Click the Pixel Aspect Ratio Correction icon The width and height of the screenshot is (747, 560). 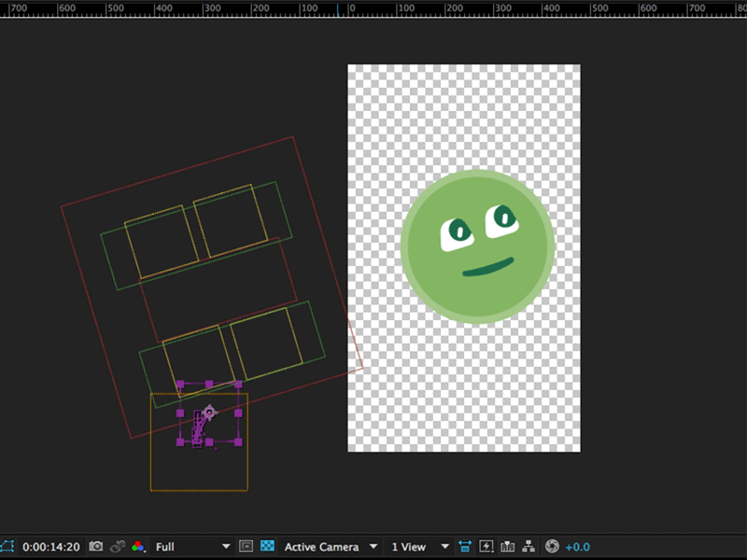[x=464, y=546]
